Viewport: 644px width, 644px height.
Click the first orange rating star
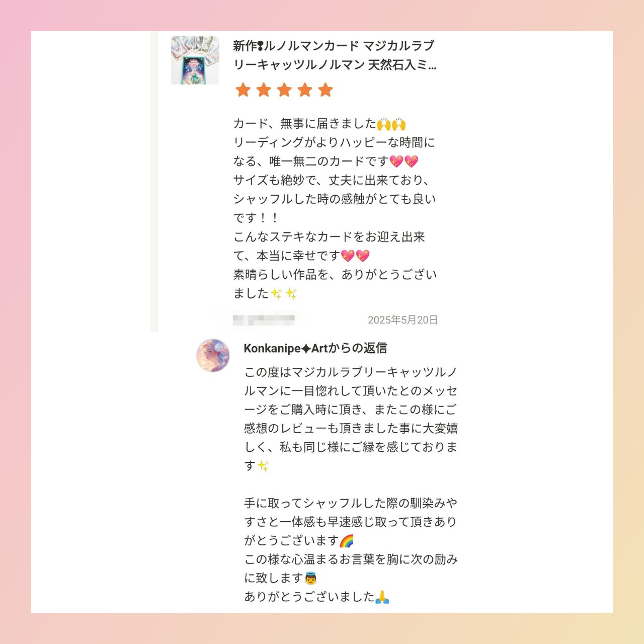tap(243, 90)
